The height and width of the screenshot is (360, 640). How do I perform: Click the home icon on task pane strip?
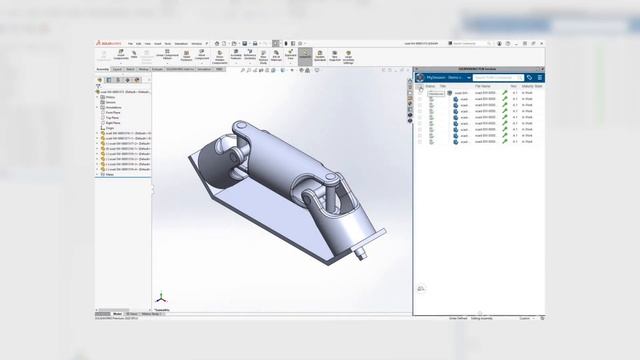point(410,82)
